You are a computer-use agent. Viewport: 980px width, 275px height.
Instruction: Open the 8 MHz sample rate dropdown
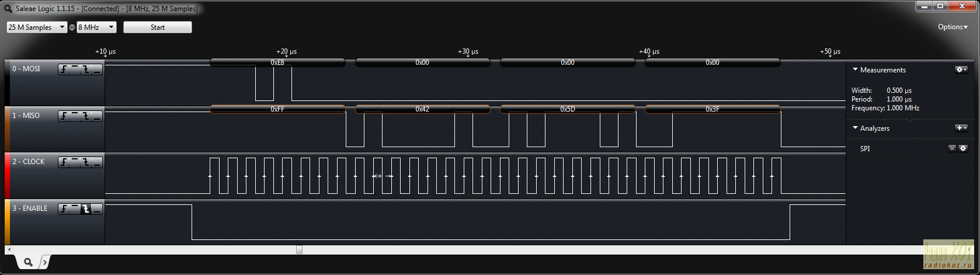(x=96, y=27)
